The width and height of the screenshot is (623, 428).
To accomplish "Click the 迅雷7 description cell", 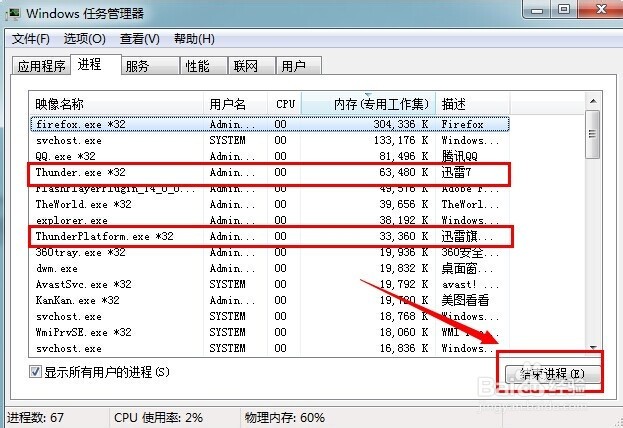I will (x=456, y=172).
